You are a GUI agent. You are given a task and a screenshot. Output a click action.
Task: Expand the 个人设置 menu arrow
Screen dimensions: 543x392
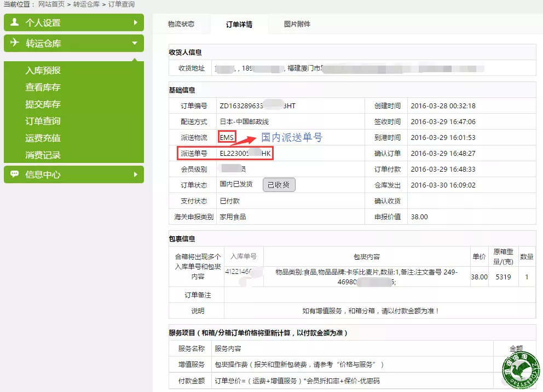[x=135, y=22]
